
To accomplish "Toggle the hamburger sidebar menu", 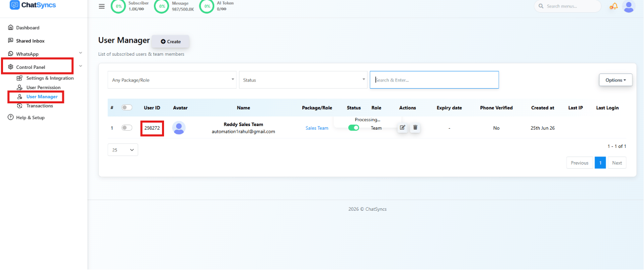I will (x=102, y=7).
